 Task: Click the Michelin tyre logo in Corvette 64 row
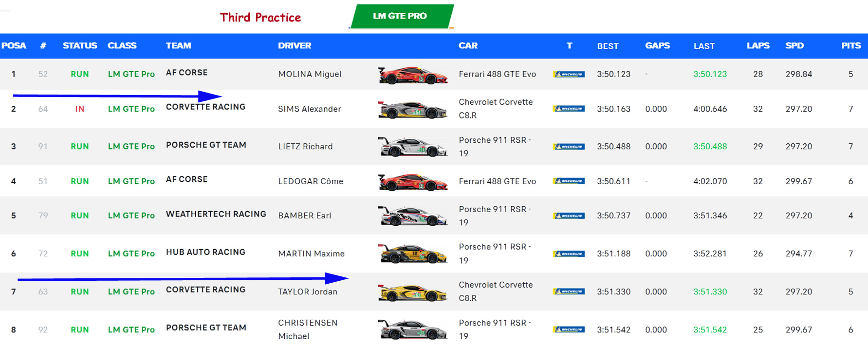(x=569, y=109)
